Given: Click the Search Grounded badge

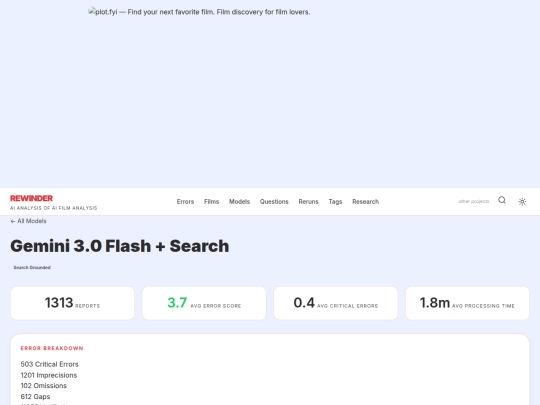Looking at the screenshot, I should pyautogui.click(x=32, y=268).
